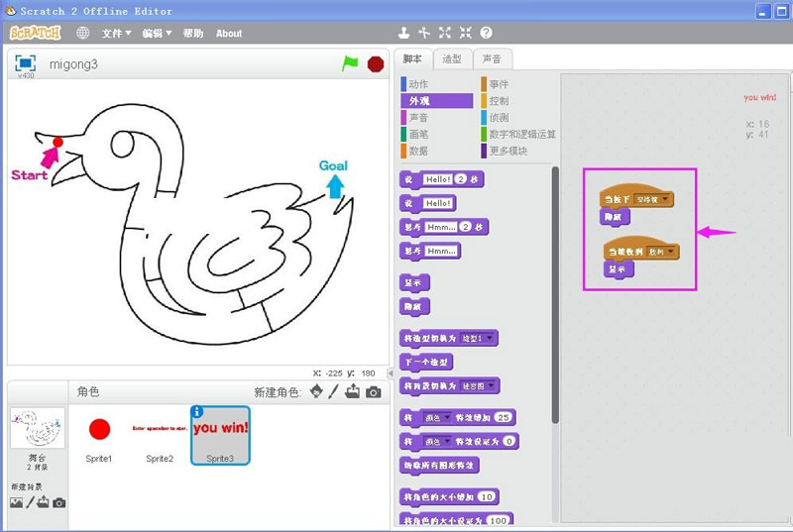This screenshot has height=532, width=793.
Task: Create new sprite from camera icon
Action: point(374,392)
